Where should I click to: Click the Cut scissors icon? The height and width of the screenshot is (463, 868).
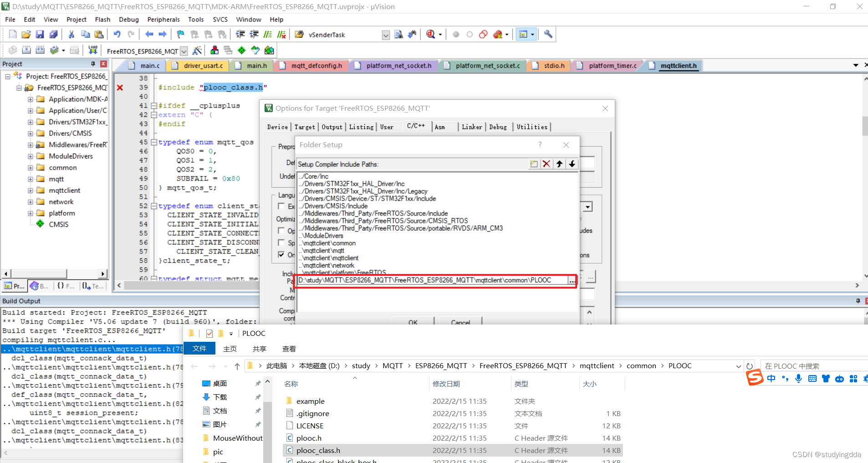coord(71,34)
